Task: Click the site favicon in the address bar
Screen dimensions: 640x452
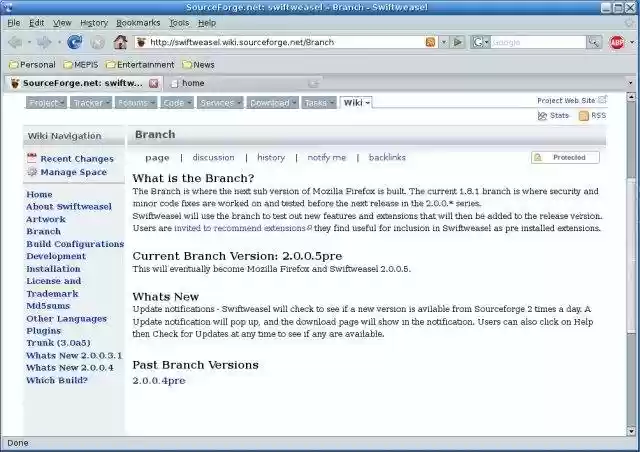Action: tap(141, 42)
